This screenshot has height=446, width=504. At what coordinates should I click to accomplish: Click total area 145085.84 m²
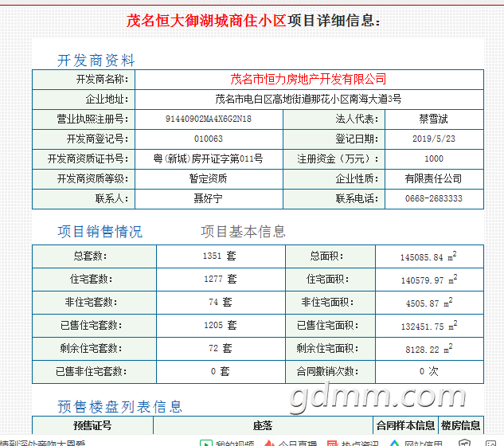[x=428, y=256]
